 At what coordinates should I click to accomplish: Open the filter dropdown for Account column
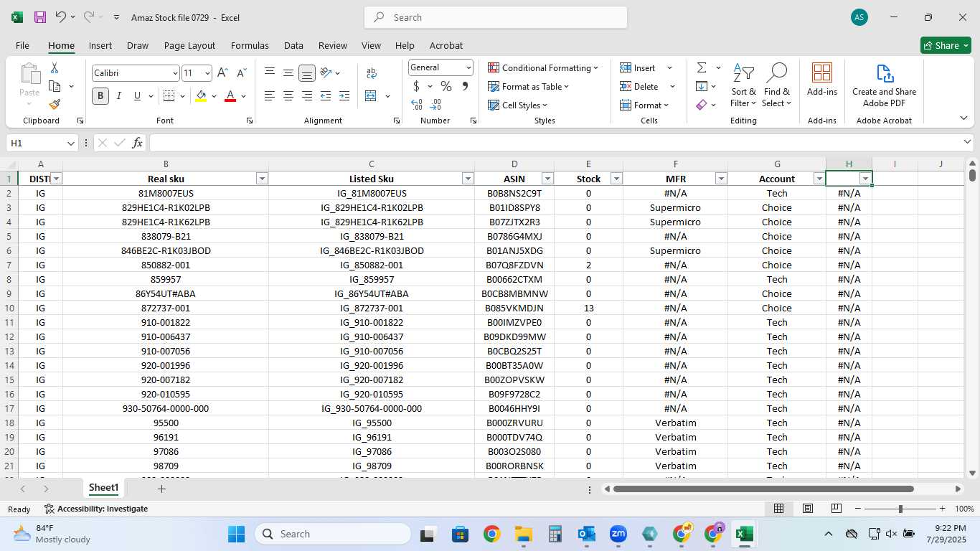pyautogui.click(x=819, y=179)
